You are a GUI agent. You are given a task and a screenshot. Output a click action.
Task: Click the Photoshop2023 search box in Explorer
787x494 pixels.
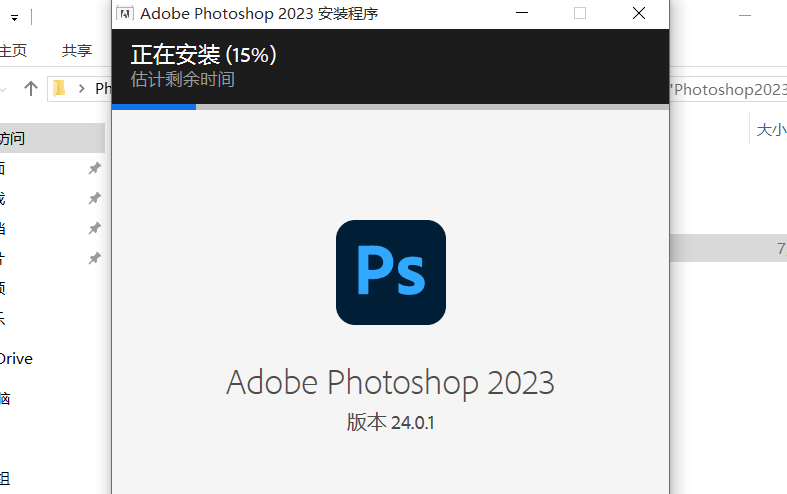(x=729, y=89)
